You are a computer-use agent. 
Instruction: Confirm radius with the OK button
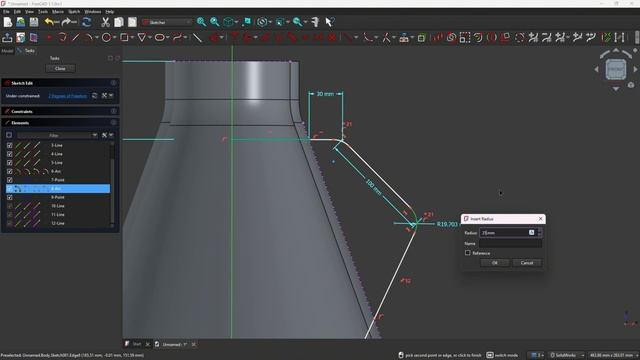click(x=495, y=263)
